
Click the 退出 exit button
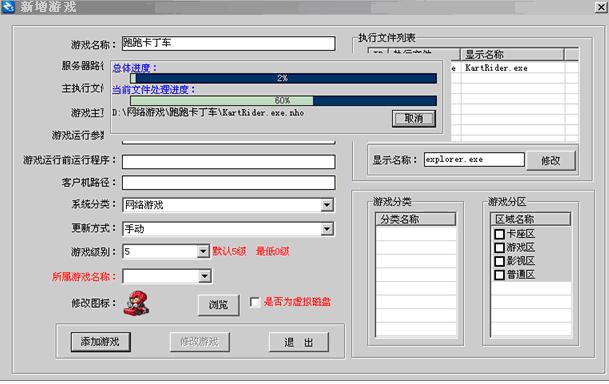point(299,342)
